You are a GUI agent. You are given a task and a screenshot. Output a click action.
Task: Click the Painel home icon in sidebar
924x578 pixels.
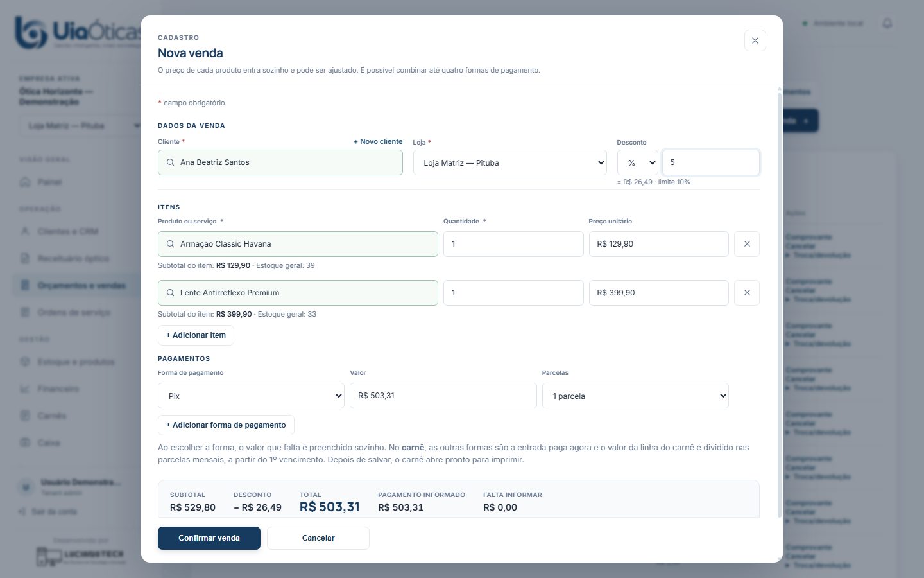pos(25,182)
